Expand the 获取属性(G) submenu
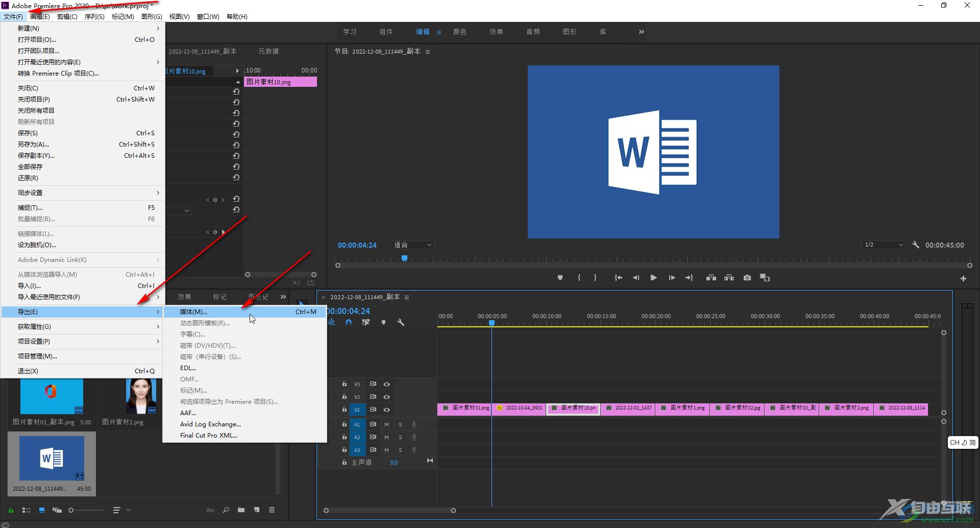Screen dimensions: 980x528 tap(82, 327)
